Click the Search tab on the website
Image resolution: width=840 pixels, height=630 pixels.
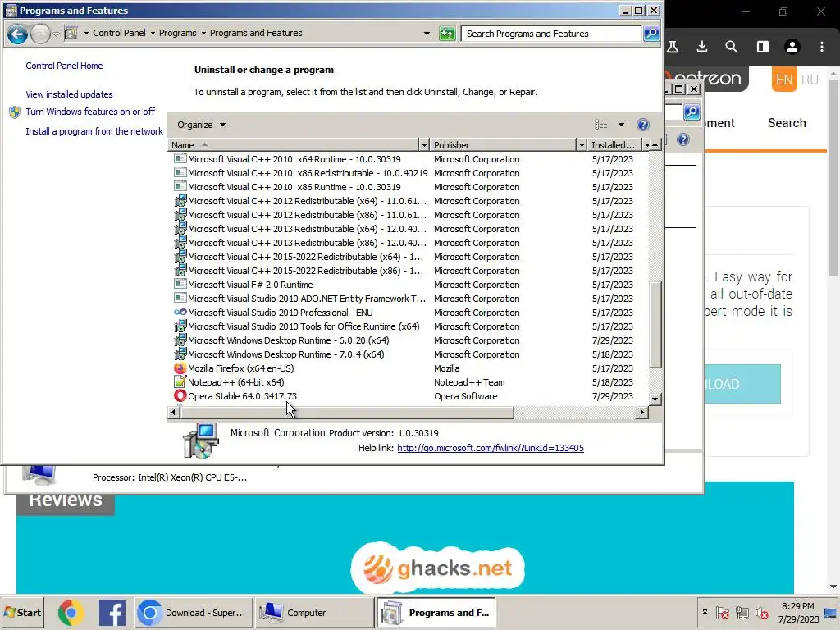[x=787, y=123]
